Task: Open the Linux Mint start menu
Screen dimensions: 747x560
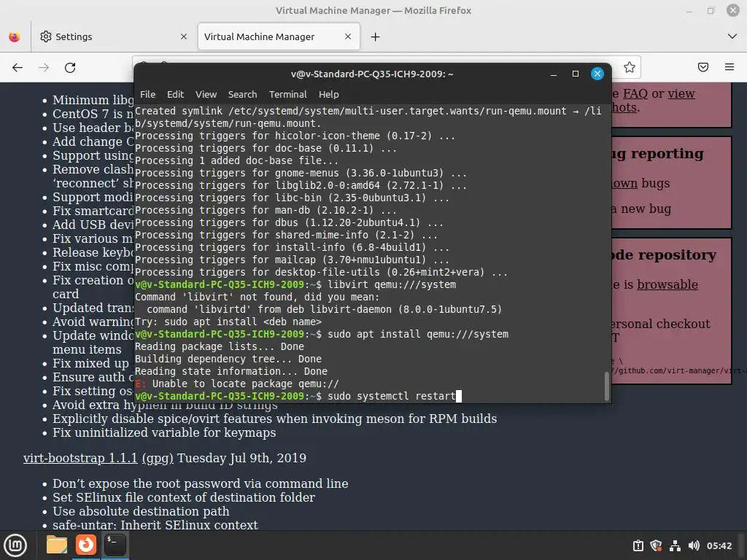Action: [15, 545]
